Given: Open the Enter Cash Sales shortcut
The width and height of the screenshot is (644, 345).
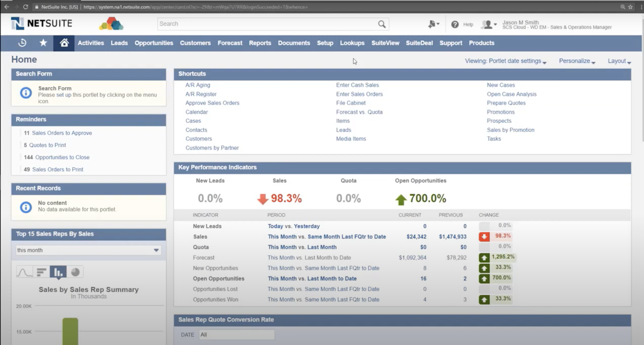Looking at the screenshot, I should 357,85.
